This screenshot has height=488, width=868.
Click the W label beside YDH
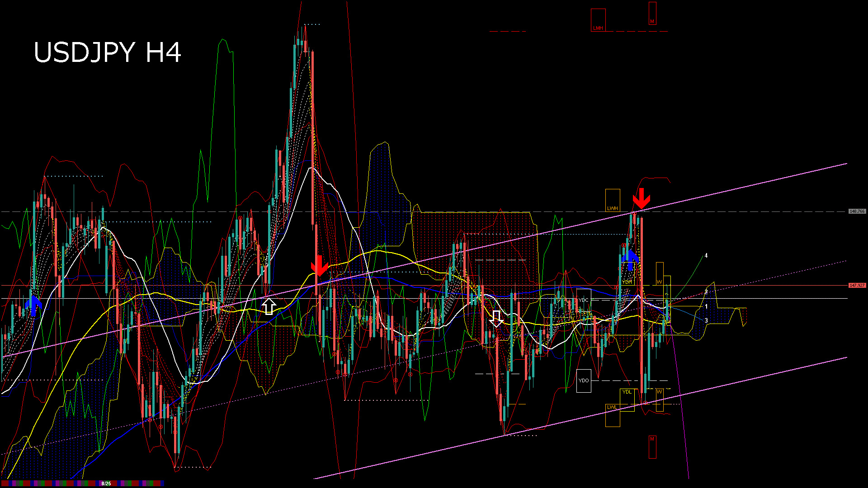tap(660, 274)
